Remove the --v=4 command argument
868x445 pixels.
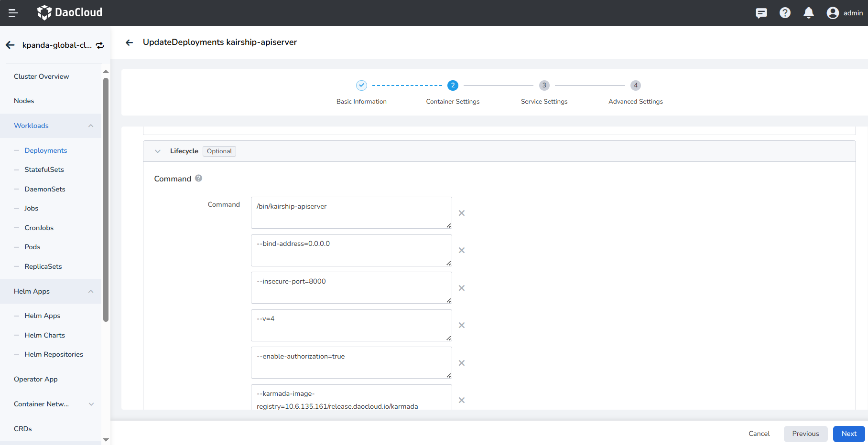(x=462, y=325)
